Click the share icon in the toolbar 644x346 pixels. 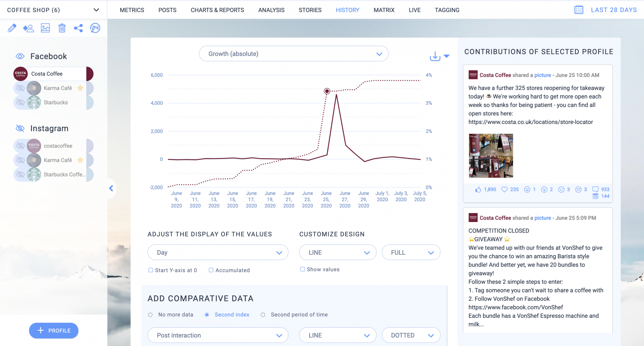[x=78, y=28]
